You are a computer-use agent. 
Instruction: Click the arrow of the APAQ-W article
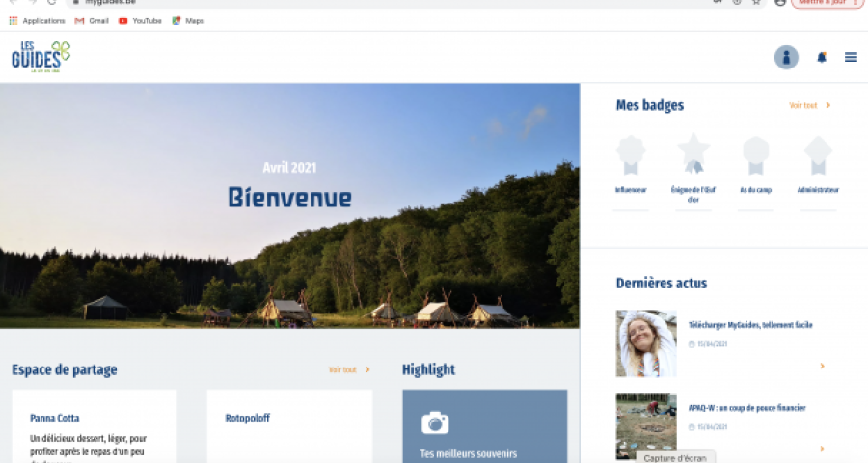coord(822,449)
